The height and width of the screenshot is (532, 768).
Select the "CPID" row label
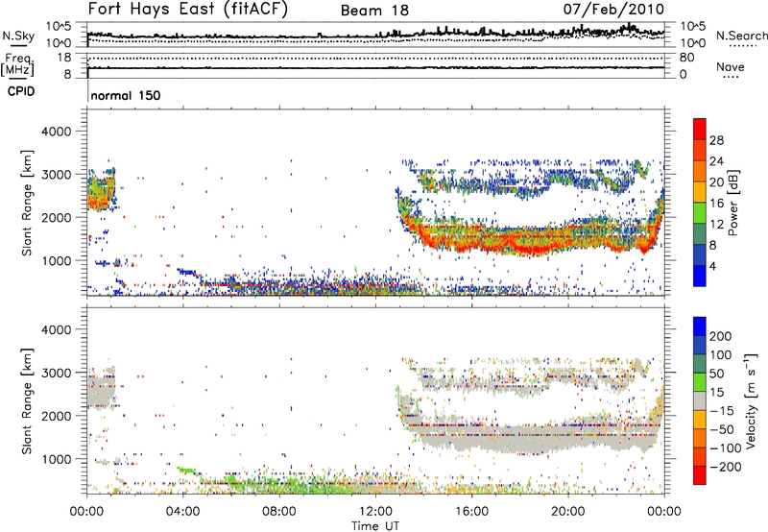tap(21, 91)
